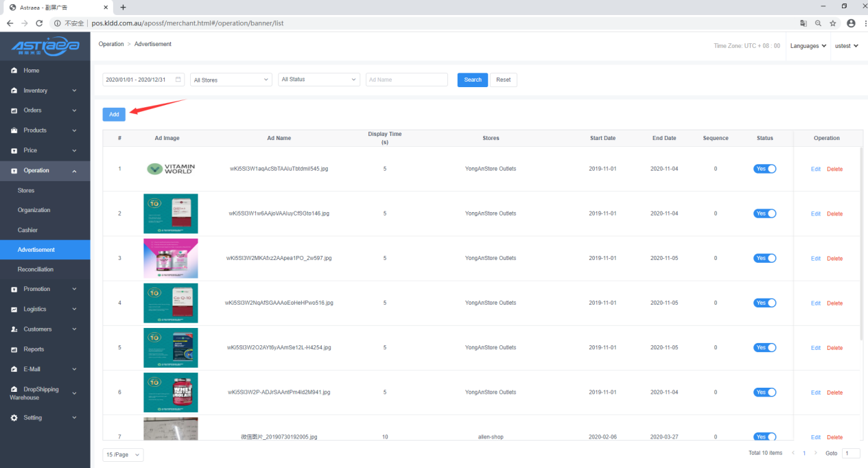Open a new browser tab with plus icon
This screenshot has width=868, height=468.
[x=124, y=7]
